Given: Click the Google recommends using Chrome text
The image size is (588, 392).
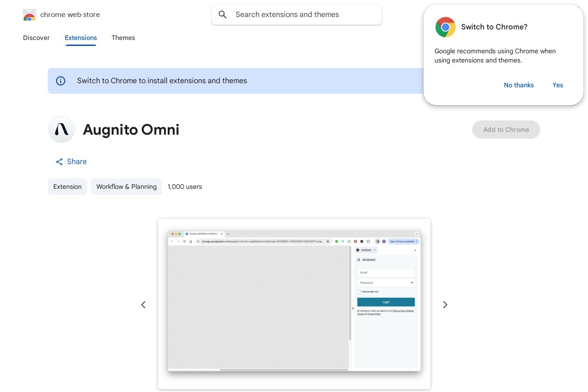Looking at the screenshot, I should (495, 56).
